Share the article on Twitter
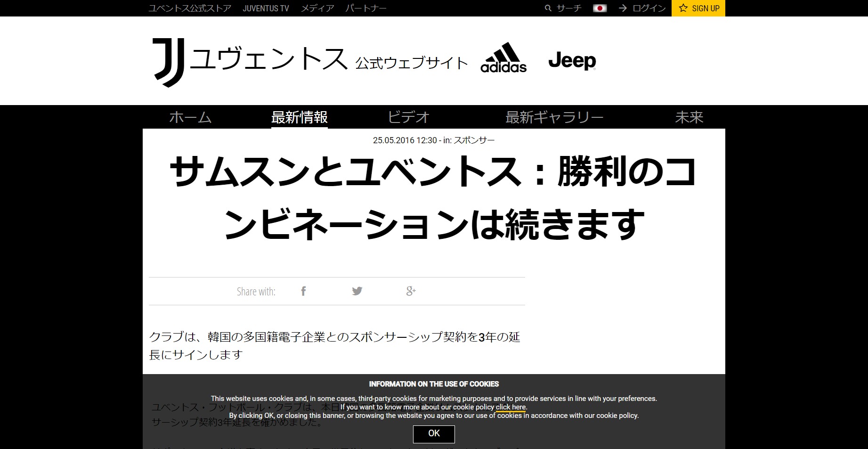868x449 pixels. (357, 291)
